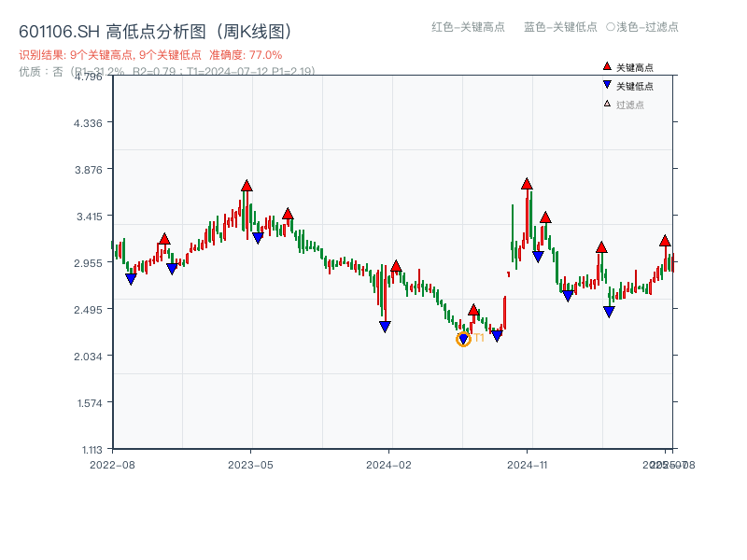Click the 2024-02 x-axis label
This screenshot has height=560, width=747.
pos(388,465)
